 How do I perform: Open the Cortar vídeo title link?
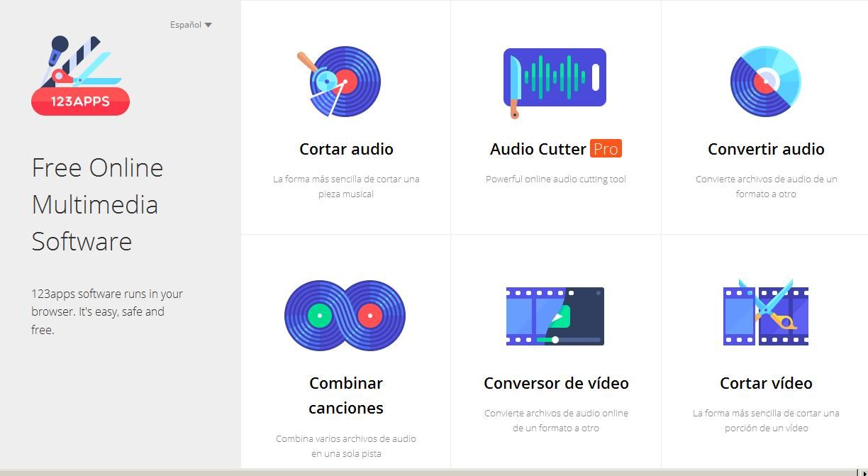coord(766,383)
